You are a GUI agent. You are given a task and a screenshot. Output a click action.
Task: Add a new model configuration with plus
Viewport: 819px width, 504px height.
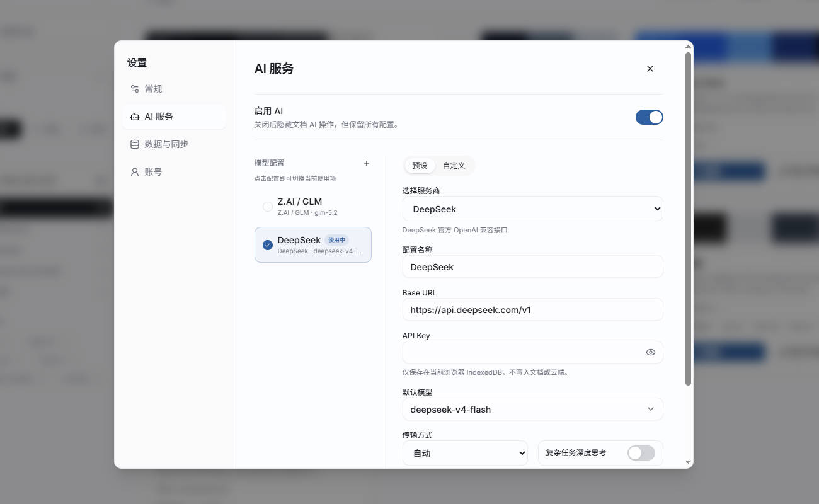coord(367,163)
